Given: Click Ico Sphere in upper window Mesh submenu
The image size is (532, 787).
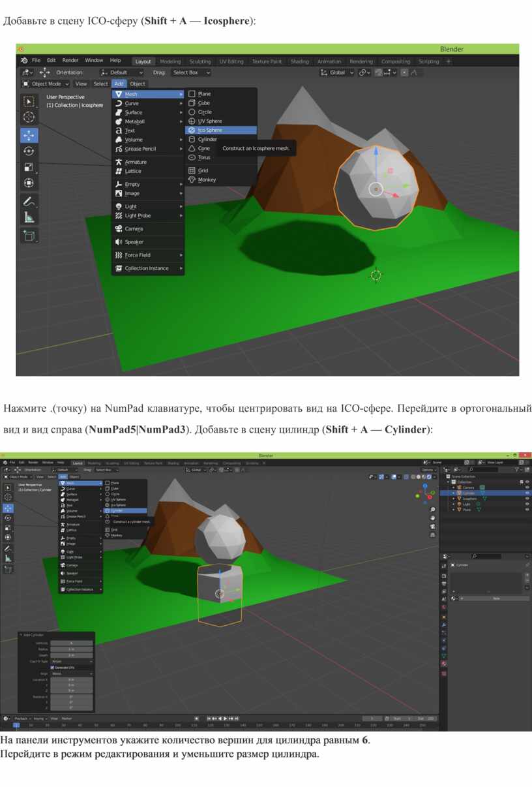Looking at the screenshot, I should (221, 131).
